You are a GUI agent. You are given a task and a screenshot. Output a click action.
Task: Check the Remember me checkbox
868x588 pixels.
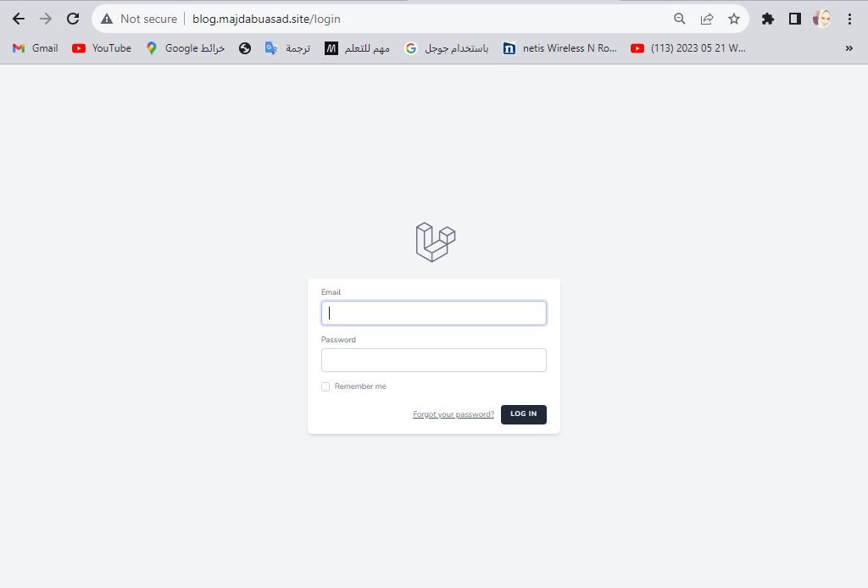click(x=325, y=386)
